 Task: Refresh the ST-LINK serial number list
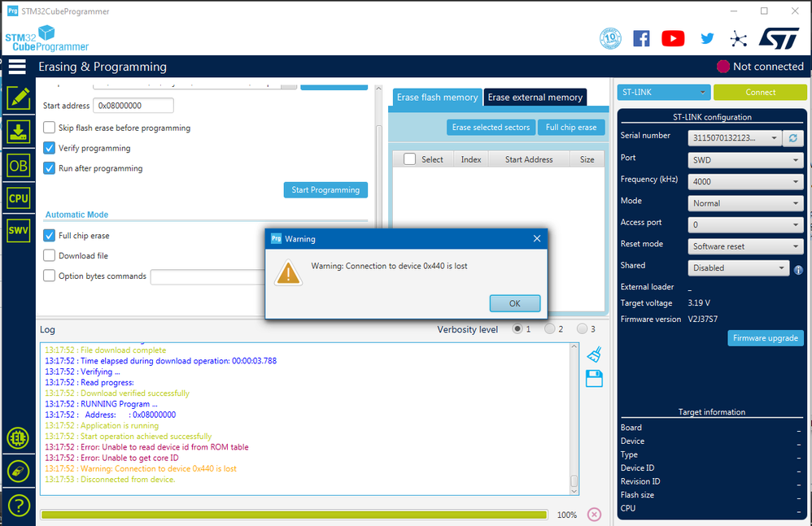point(792,138)
